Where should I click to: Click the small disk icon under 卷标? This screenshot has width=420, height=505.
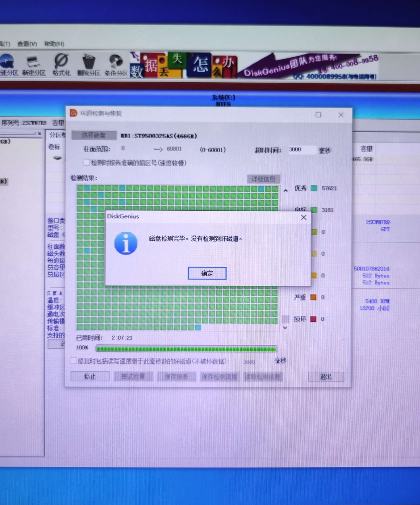click(58, 158)
